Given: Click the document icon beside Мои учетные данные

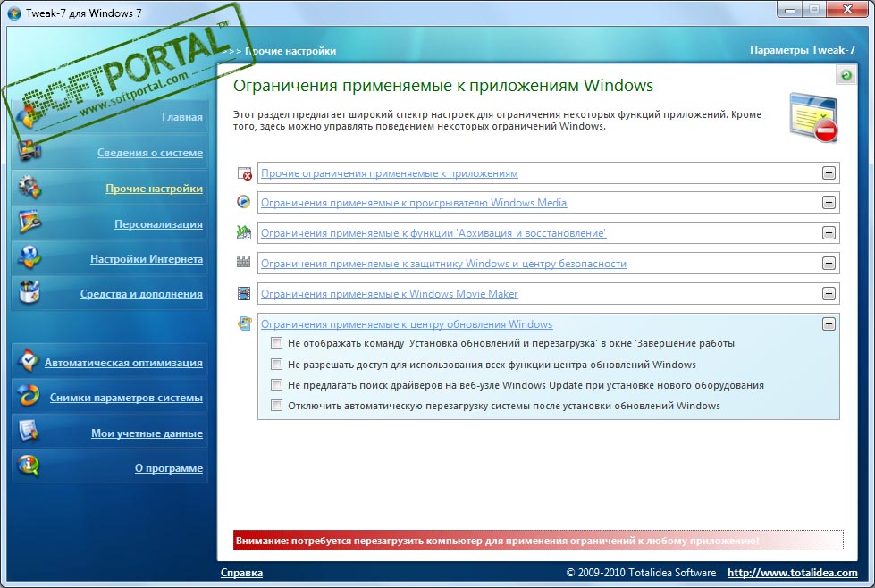Looking at the screenshot, I should [28, 432].
